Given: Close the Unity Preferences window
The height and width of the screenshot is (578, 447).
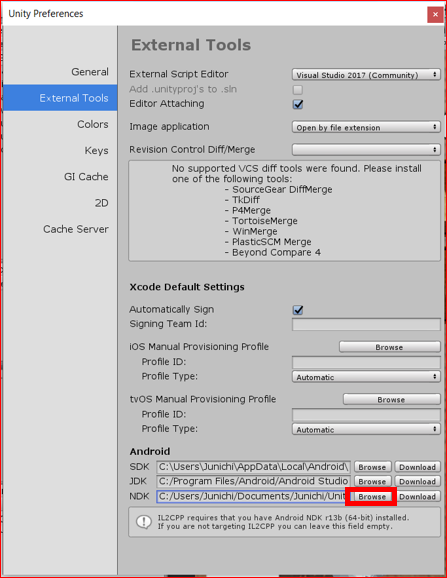Looking at the screenshot, I should [435, 15].
